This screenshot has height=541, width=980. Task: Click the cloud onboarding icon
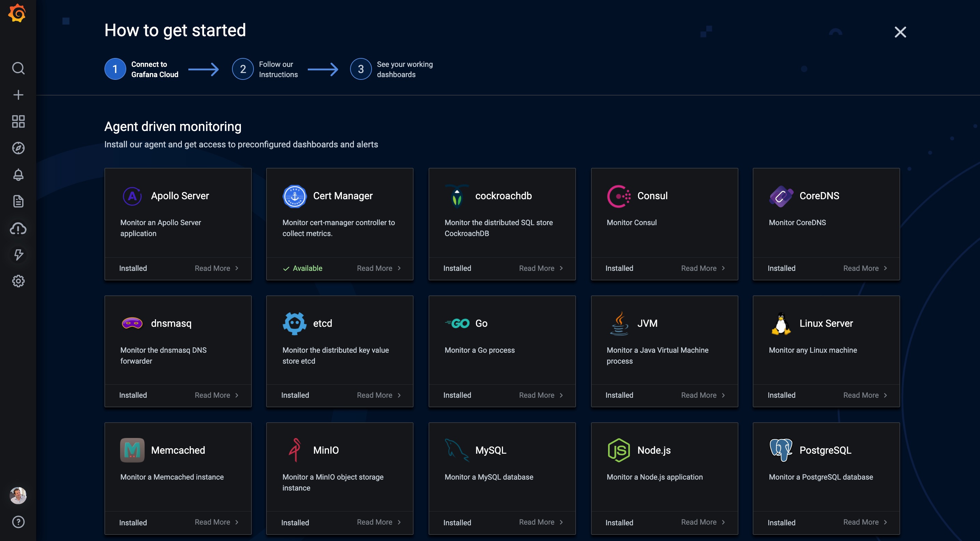click(x=18, y=229)
